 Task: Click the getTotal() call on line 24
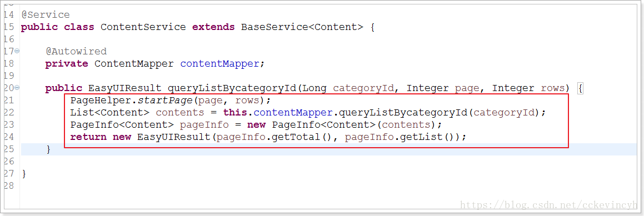point(302,137)
